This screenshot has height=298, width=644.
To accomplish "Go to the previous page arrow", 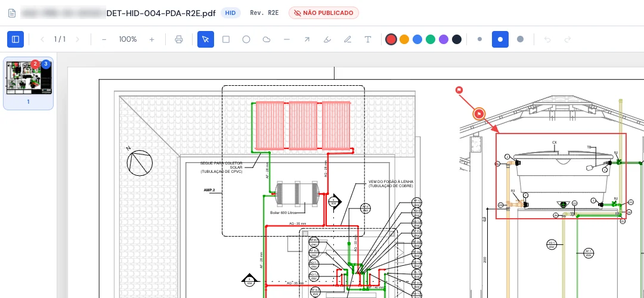I will pyautogui.click(x=42, y=39).
